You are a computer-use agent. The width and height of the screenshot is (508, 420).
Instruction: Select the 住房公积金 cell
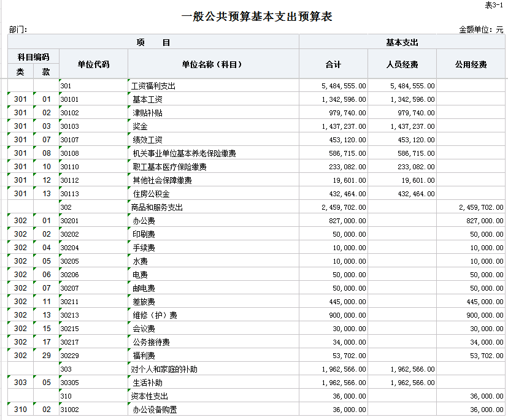213,194
